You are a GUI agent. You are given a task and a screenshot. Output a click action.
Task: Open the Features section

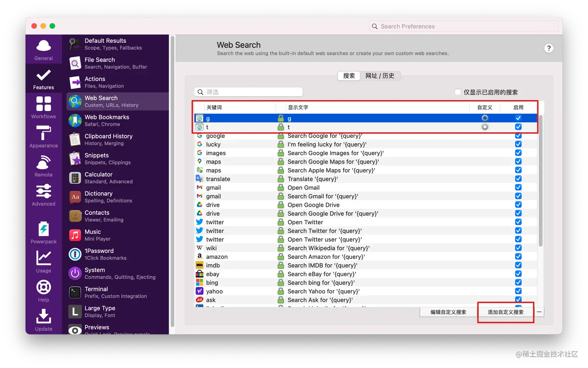click(44, 79)
